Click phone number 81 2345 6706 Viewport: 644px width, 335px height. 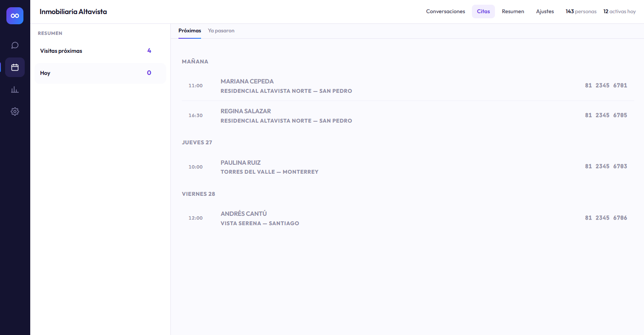[x=606, y=218]
